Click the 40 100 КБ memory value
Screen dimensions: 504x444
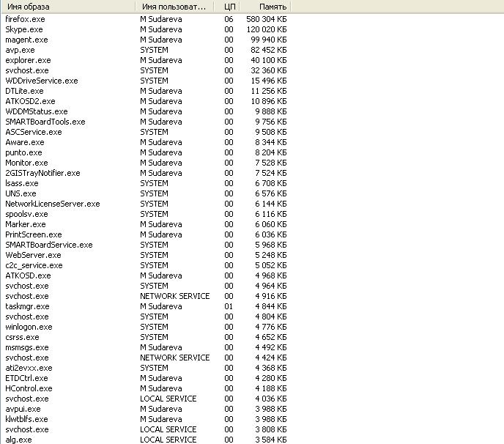[x=269, y=60]
